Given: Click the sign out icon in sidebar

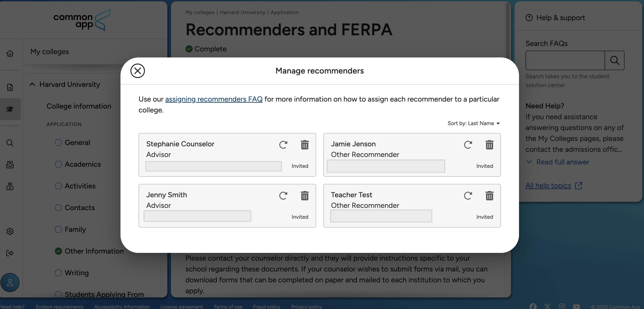Looking at the screenshot, I should click(x=10, y=253).
